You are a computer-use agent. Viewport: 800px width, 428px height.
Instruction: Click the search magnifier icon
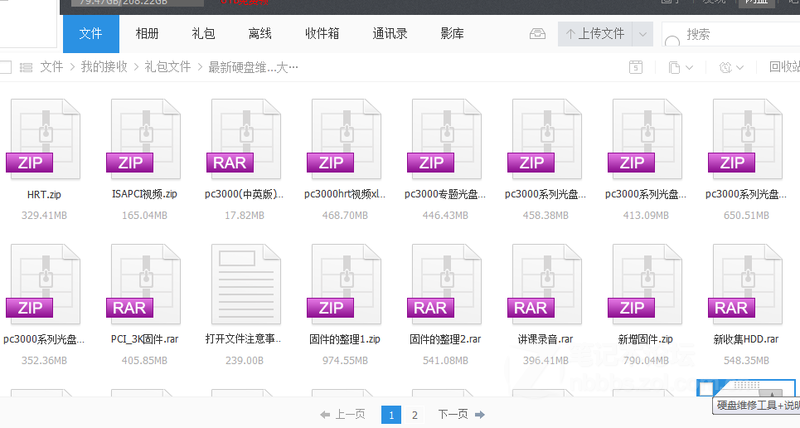672,41
